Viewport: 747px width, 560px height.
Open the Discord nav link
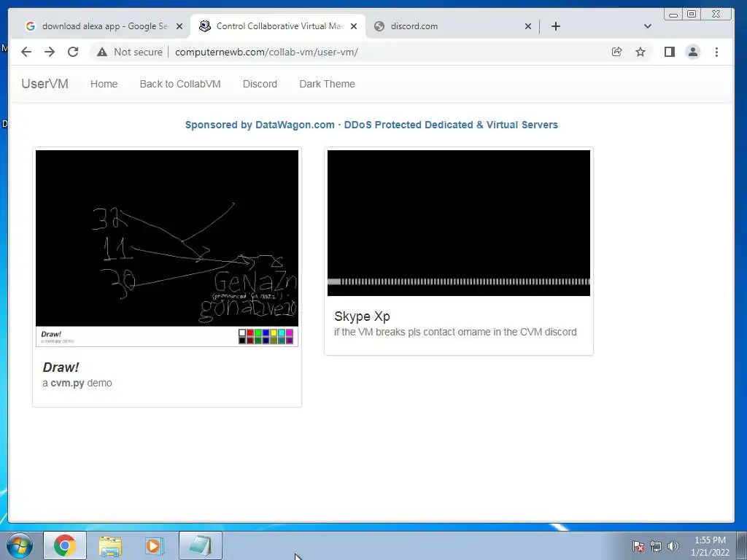coord(260,84)
